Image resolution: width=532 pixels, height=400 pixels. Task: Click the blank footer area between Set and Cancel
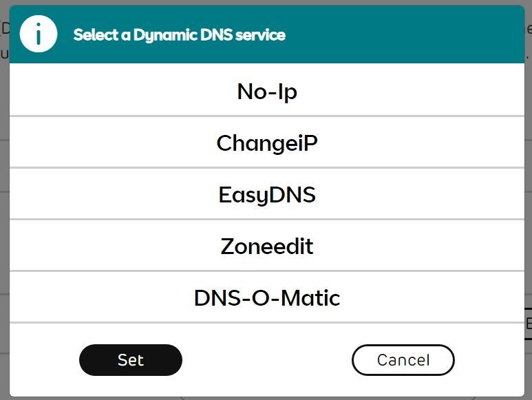pyautogui.click(x=267, y=359)
